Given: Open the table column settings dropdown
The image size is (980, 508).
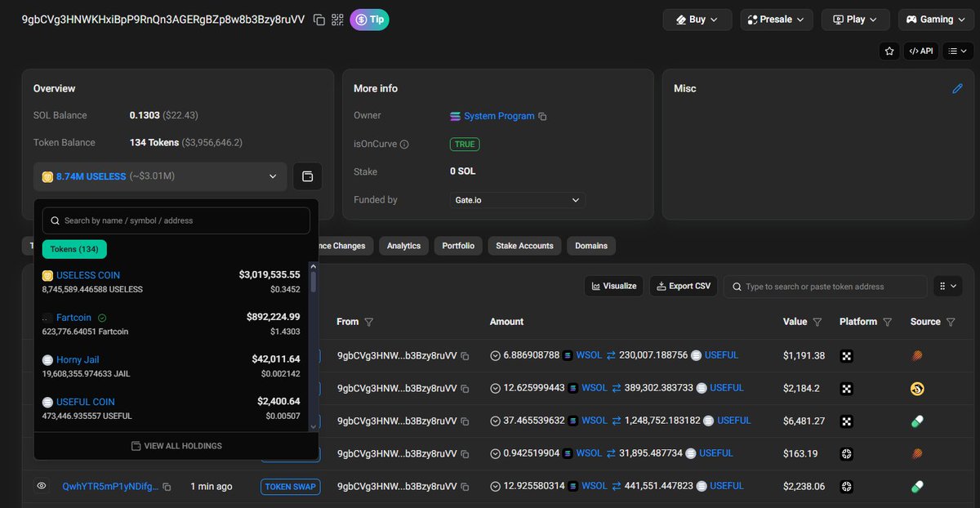Looking at the screenshot, I should 947,286.
